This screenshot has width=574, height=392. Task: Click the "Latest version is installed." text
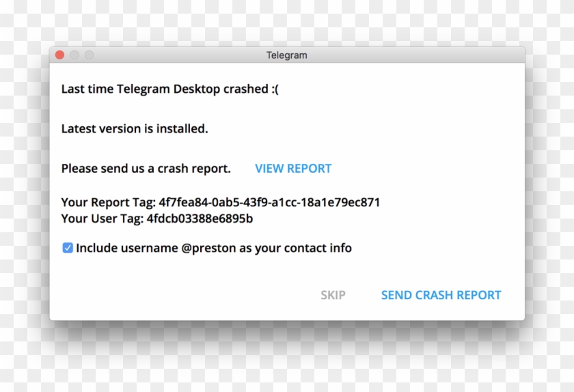click(x=135, y=129)
